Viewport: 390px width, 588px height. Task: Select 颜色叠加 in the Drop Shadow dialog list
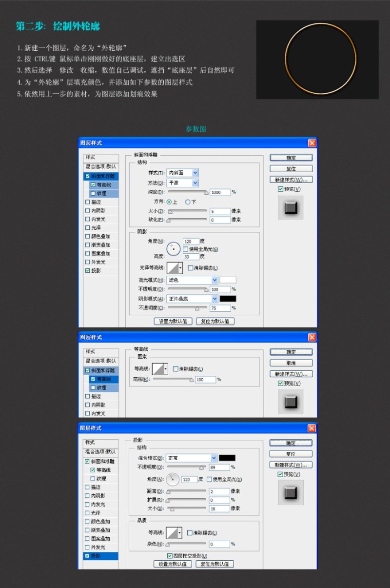[101, 521]
